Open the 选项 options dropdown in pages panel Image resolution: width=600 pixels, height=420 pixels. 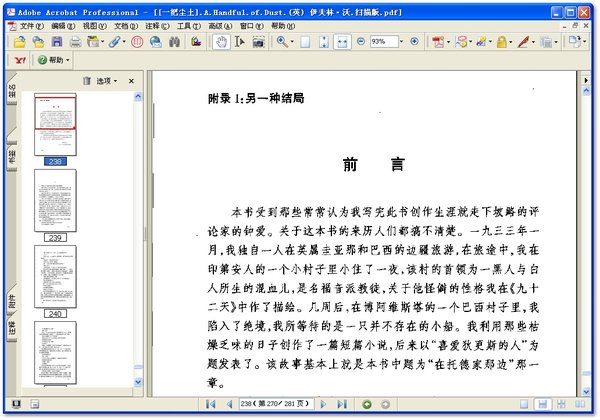tap(107, 81)
